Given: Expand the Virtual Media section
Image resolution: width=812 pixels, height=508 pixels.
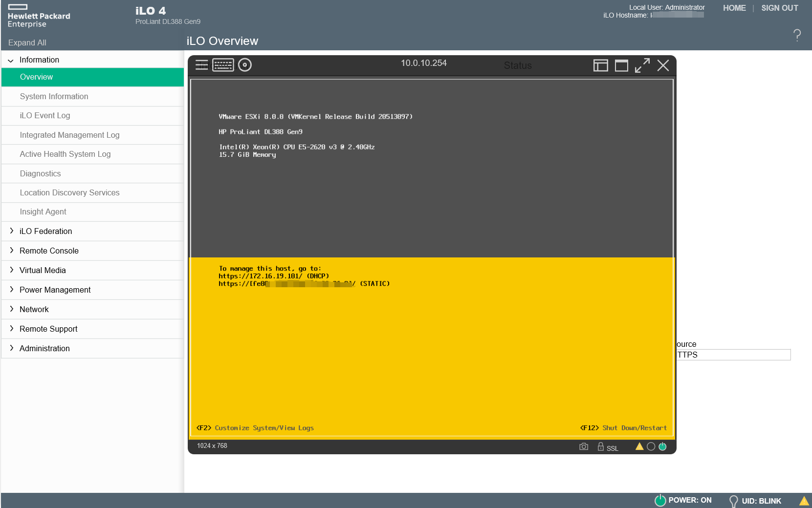Looking at the screenshot, I should [43, 270].
